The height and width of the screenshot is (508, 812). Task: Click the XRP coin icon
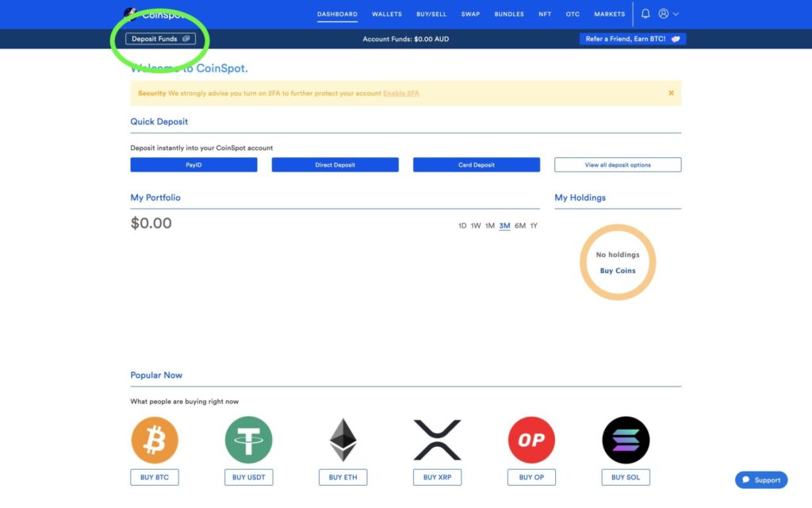tap(437, 440)
